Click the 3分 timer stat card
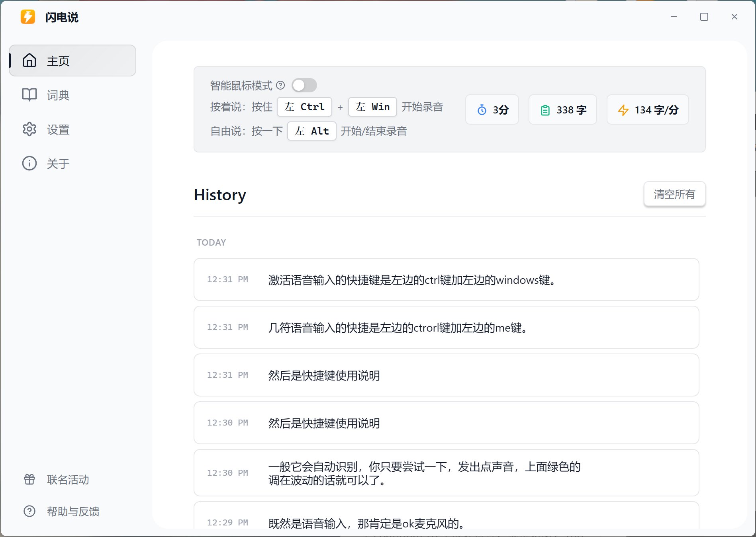The width and height of the screenshot is (756, 537). pos(492,110)
